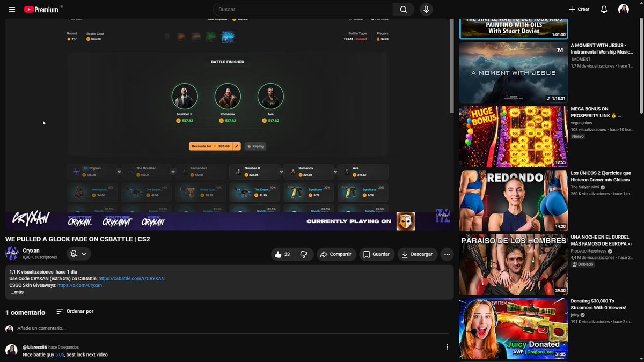Click the 8,98 K suscriptores count
The height and width of the screenshot is (362, 644).
(40, 257)
